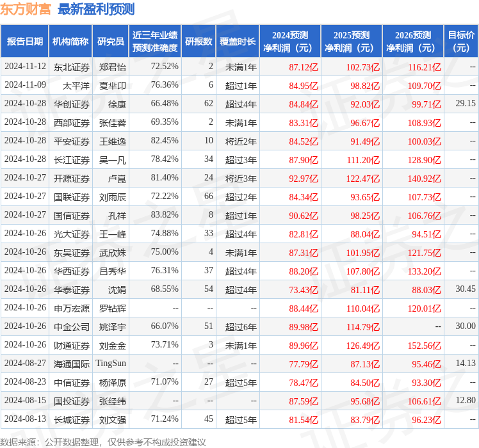Click target price 30.00
Image resolution: width=479 pixels, height=448 pixels.
point(466,326)
